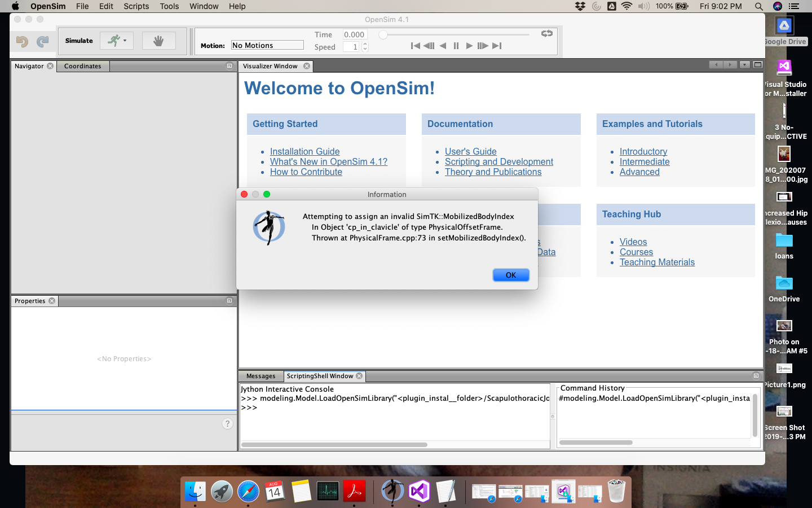Close the Properties tab
This screenshot has height=508, width=812.
click(52, 301)
